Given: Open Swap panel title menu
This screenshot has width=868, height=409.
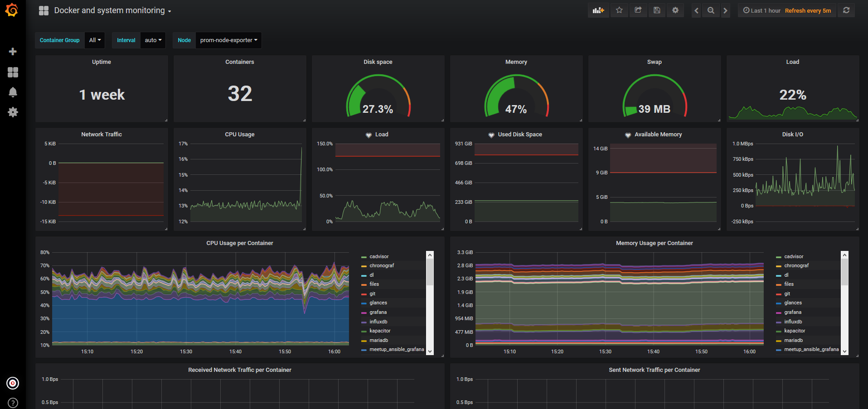Looking at the screenshot, I should click(x=655, y=62).
